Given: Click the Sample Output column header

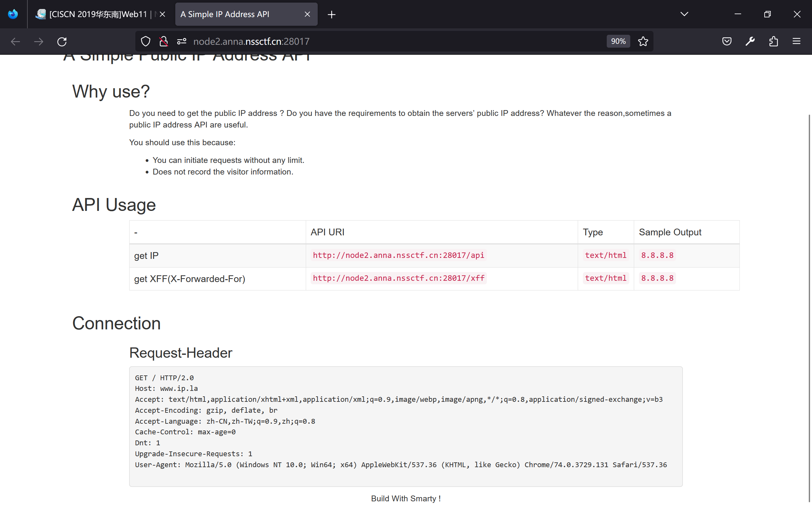Looking at the screenshot, I should 687,232.
